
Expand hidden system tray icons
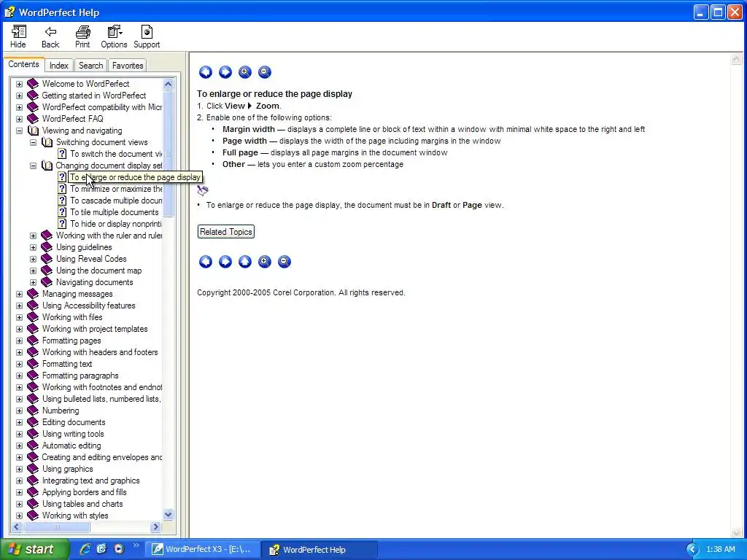[692, 550]
